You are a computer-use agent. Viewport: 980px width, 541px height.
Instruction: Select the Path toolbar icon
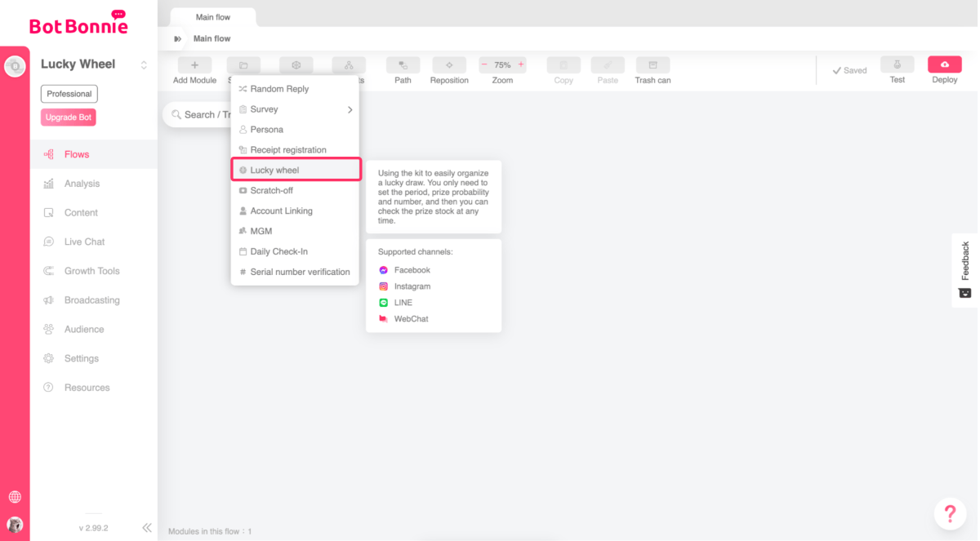tap(403, 65)
